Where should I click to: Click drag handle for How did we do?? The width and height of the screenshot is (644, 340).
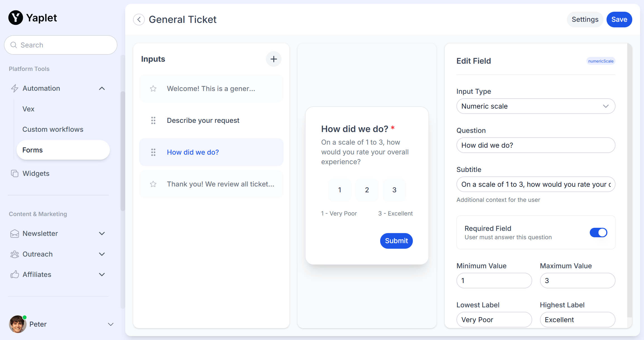(153, 152)
